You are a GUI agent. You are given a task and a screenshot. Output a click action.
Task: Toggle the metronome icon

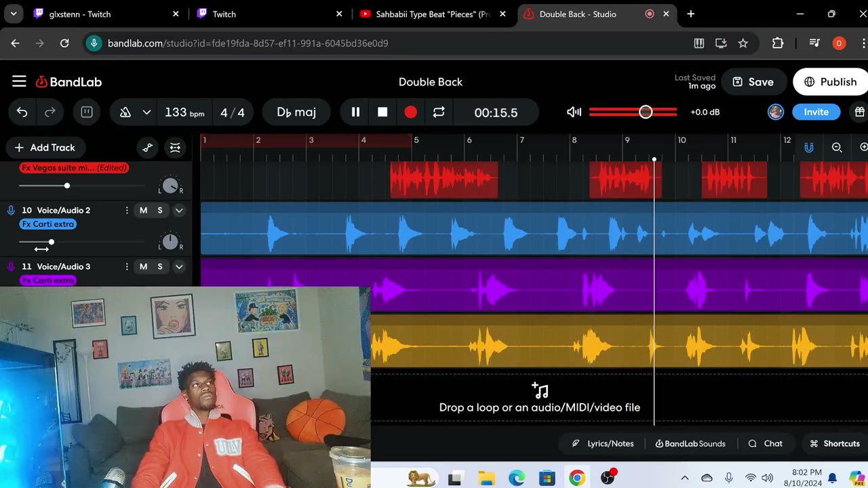125,113
